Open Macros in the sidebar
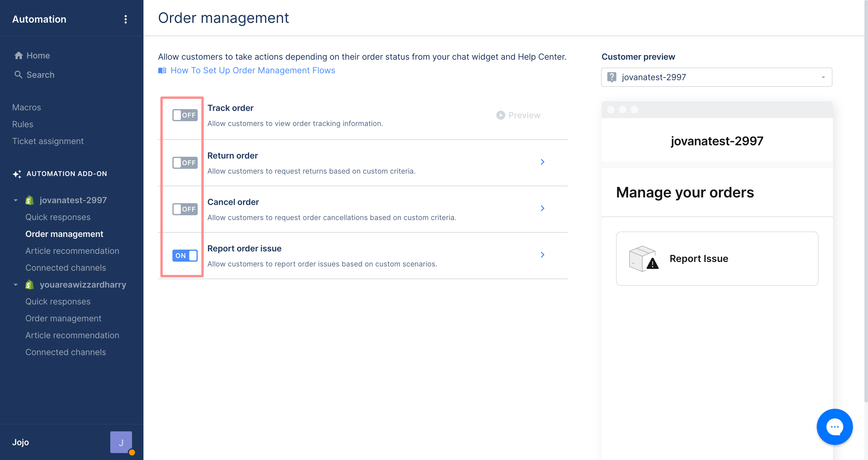The image size is (868, 460). pos(27,107)
